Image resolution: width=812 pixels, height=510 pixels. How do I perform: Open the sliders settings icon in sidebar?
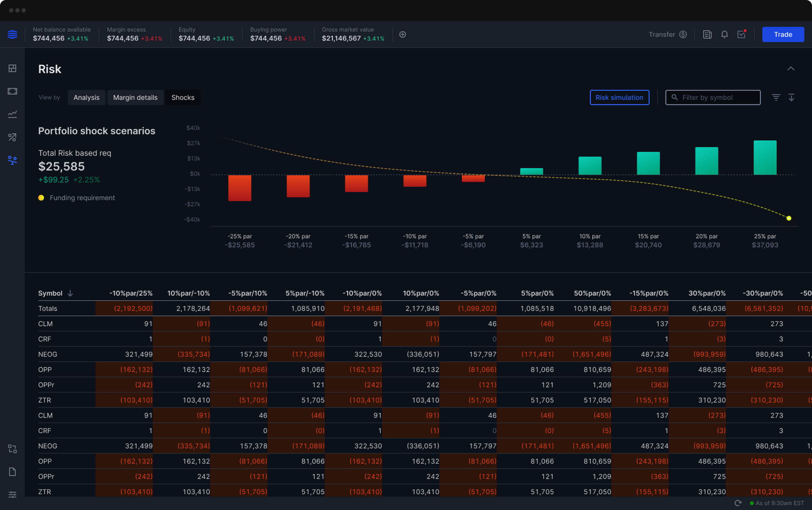(x=12, y=494)
